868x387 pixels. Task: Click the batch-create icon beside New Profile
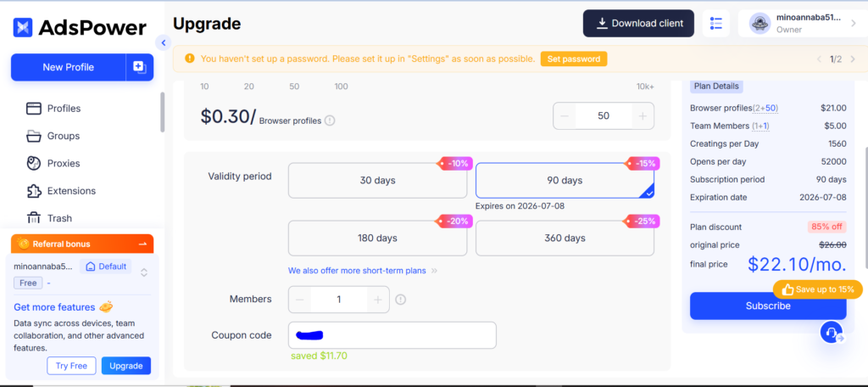click(139, 67)
